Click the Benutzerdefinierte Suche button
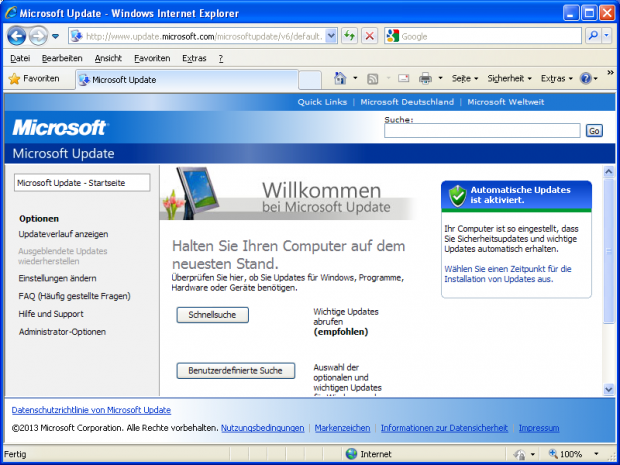Image resolution: width=620 pixels, height=465 pixels. tap(236, 371)
